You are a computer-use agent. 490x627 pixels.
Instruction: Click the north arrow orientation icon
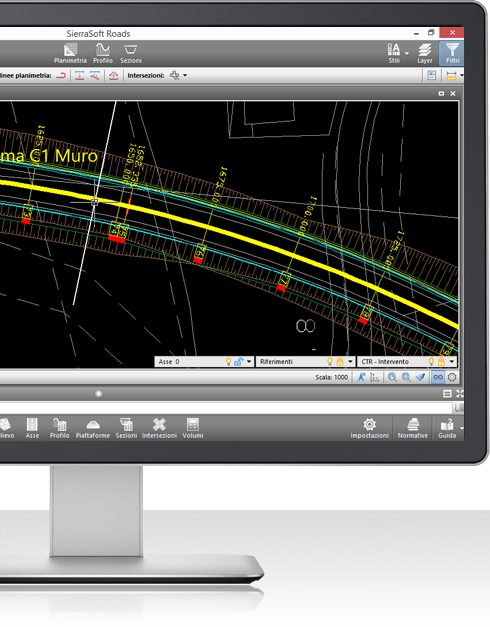coord(361,377)
